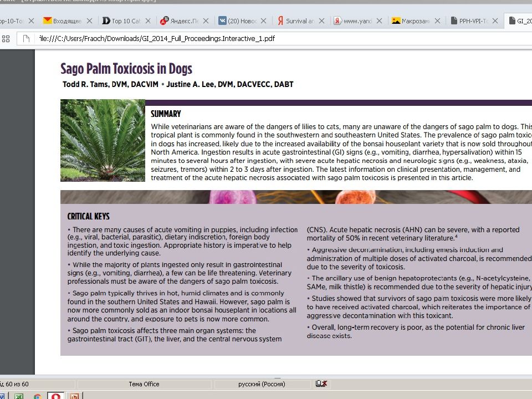The height and width of the screenshot is (399, 532).
Task: Click the page info icon in address bar
Action: (26, 39)
